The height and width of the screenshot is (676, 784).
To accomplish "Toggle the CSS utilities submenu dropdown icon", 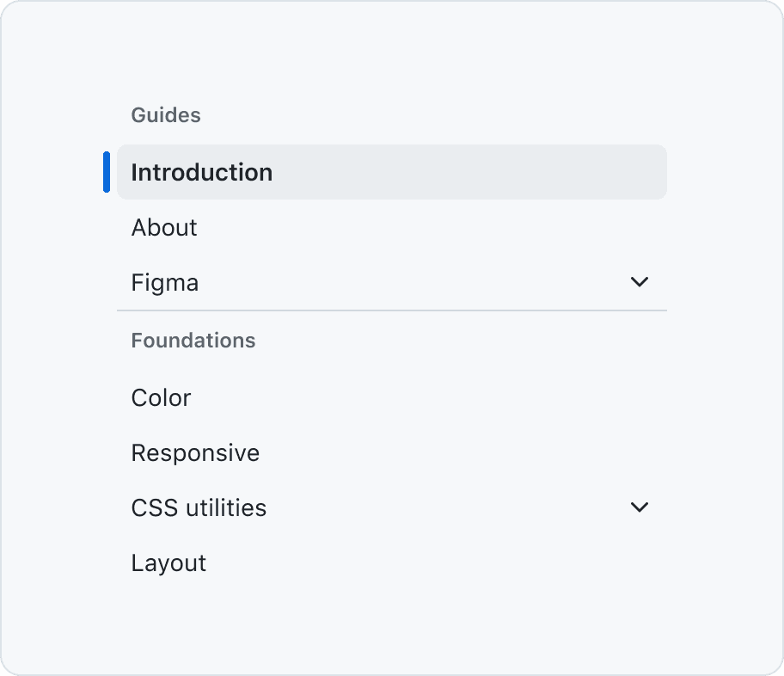I will click(x=639, y=507).
